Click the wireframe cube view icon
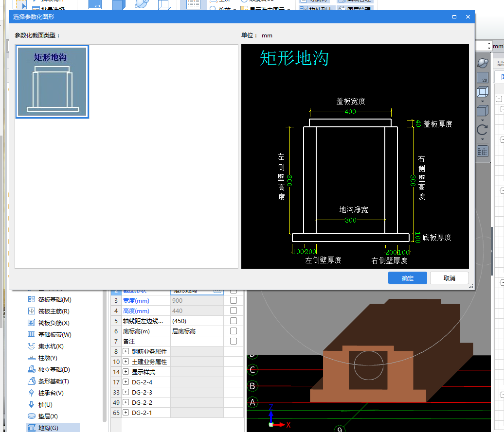 483,92
